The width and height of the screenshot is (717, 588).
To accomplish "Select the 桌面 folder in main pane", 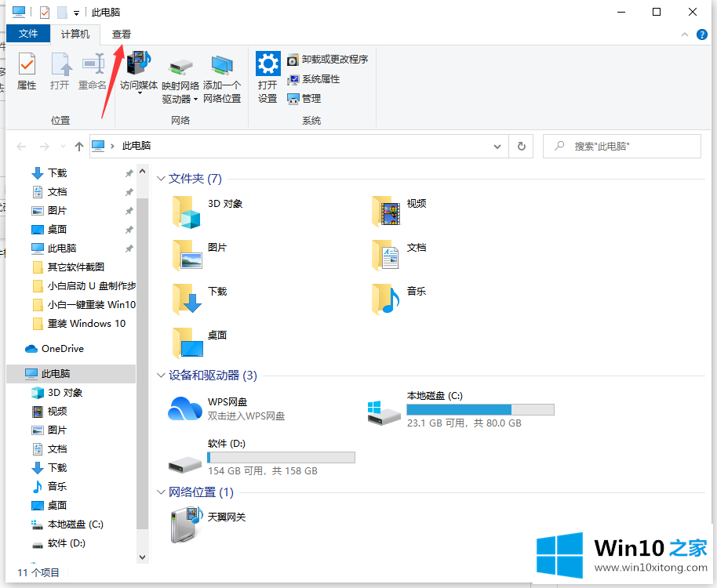I will pos(200,343).
